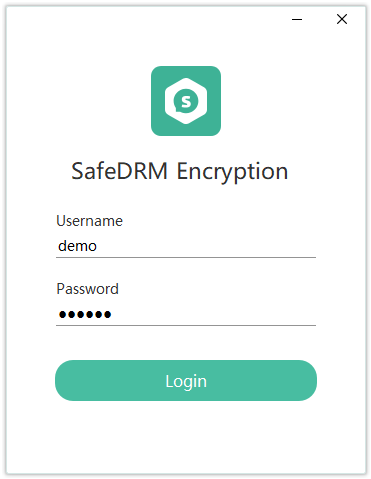Viewport: 371px width, 479px height.
Task: Close the SafeDRM Encryption window
Action: (342, 19)
